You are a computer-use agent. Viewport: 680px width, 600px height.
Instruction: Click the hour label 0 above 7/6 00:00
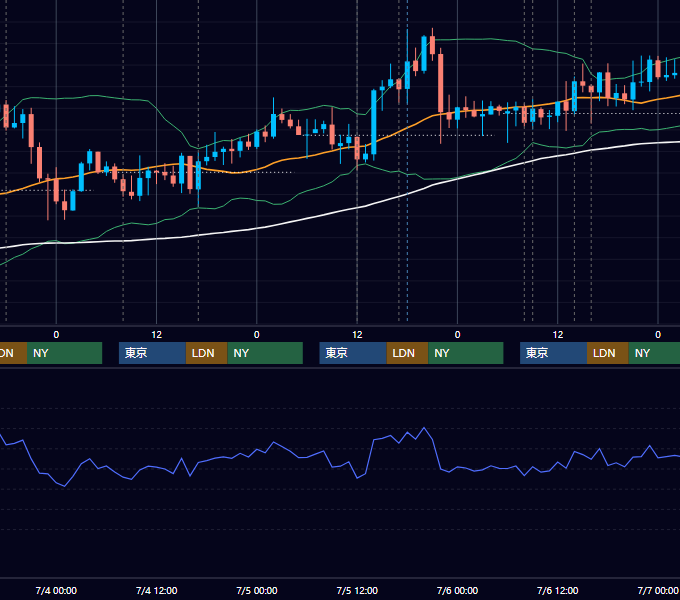(457, 335)
